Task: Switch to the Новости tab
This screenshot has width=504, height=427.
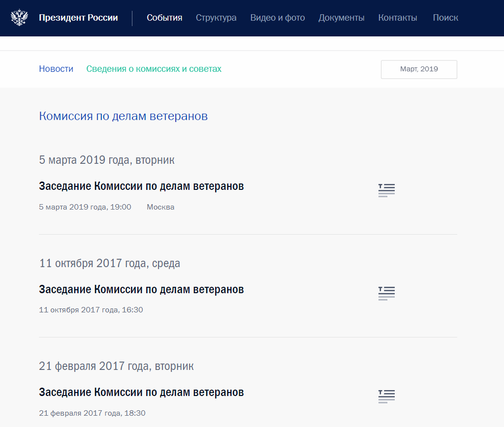Action: [x=56, y=69]
